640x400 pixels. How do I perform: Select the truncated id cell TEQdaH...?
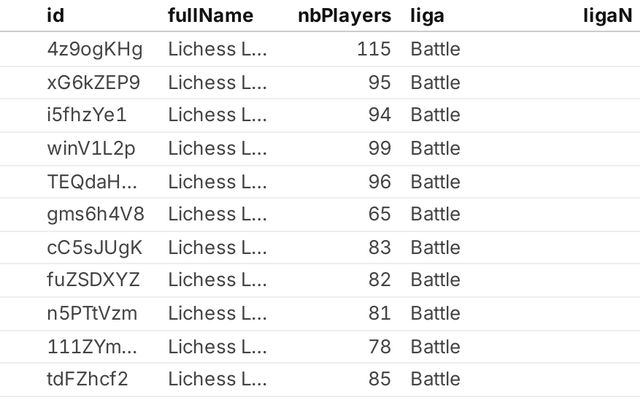click(92, 181)
